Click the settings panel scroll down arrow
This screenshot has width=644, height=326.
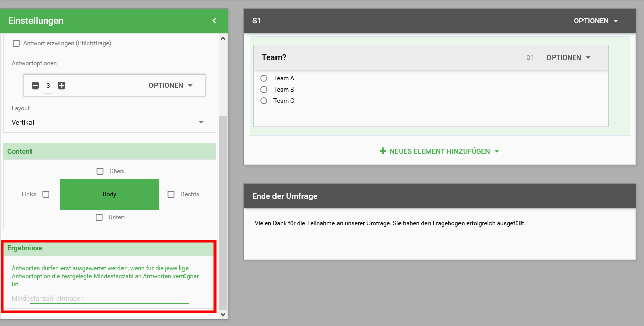click(222, 315)
